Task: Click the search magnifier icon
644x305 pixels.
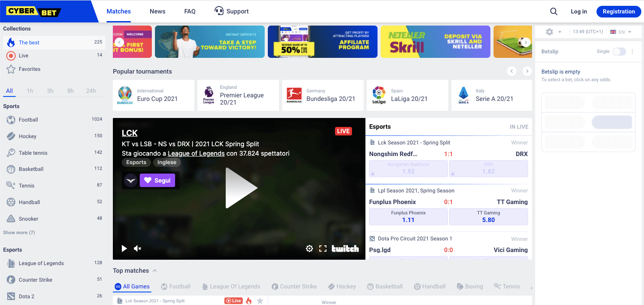Action: pyautogui.click(x=554, y=11)
